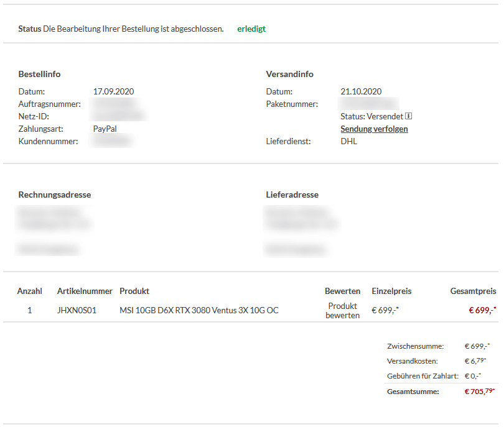Click the Versandkosten amount € 6,79

[476, 361]
